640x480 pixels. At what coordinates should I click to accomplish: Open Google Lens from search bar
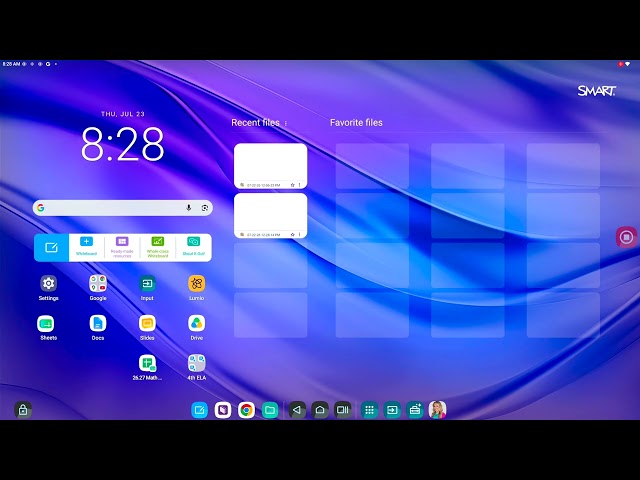205,208
